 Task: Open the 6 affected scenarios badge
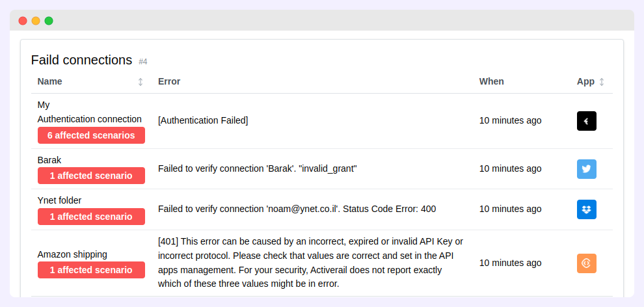91,135
